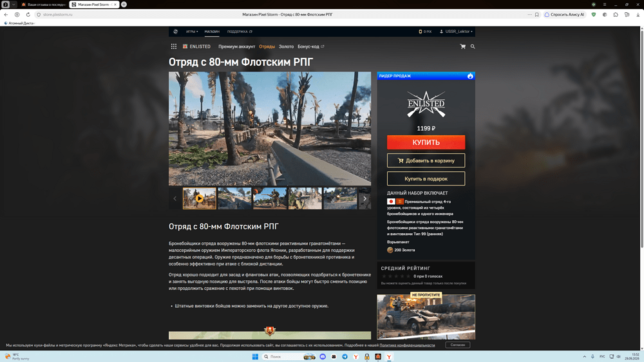This screenshot has width=644, height=362.
Task: Select the second gallery thumbnail
Action: (x=234, y=198)
